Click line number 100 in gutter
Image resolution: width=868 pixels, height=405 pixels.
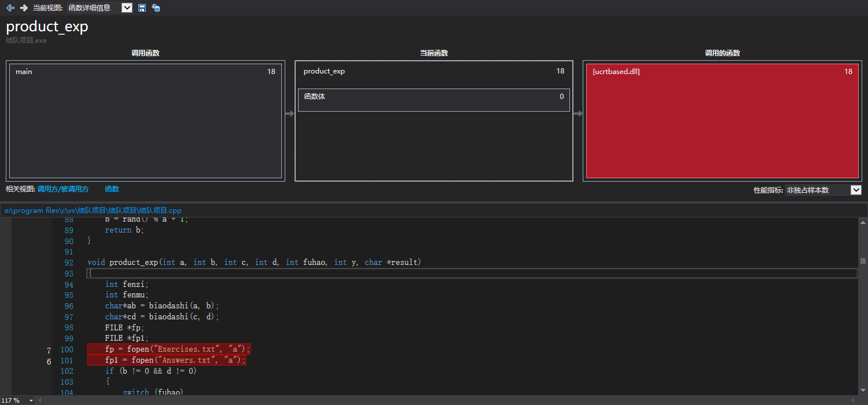(67, 350)
